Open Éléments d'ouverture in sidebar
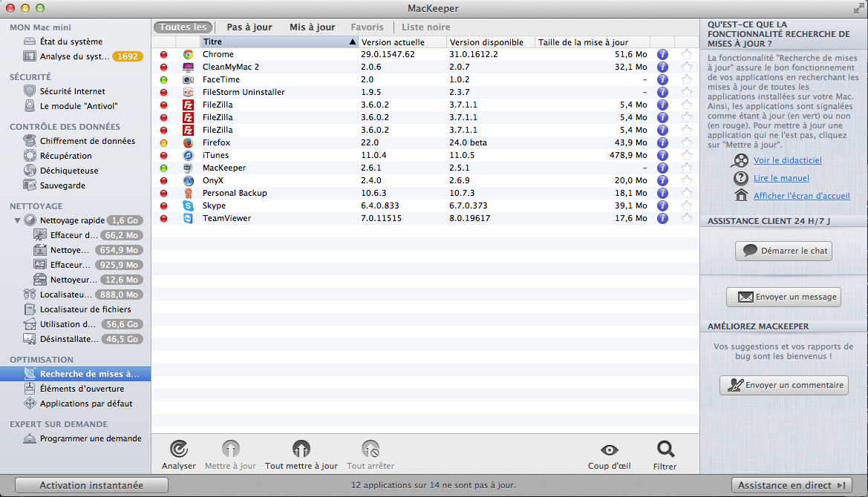Image resolution: width=868 pixels, height=497 pixels. click(82, 389)
